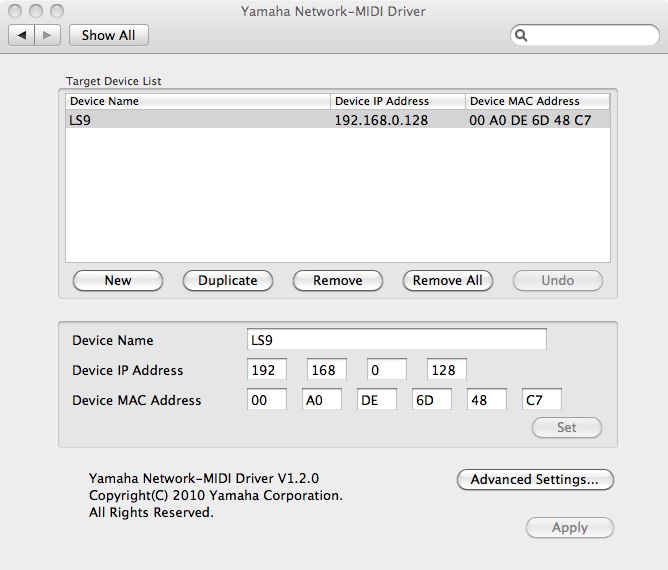Zoom the window with the third title bar button

click(x=57, y=11)
